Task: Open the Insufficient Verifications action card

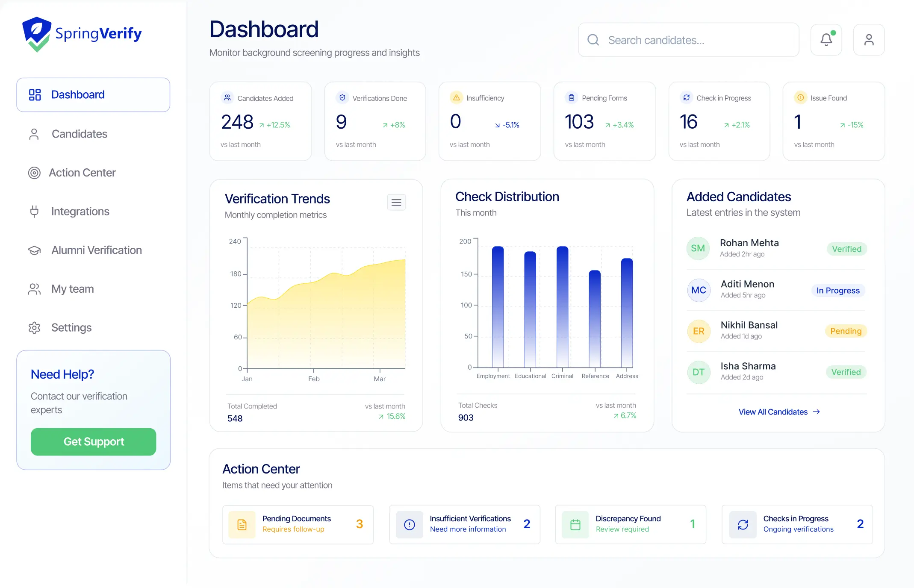Action: coord(465,525)
